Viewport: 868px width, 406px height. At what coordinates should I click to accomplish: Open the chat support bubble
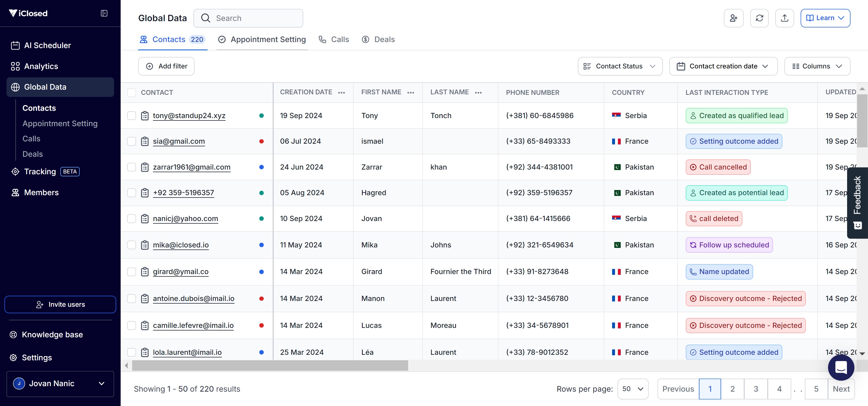click(x=841, y=367)
